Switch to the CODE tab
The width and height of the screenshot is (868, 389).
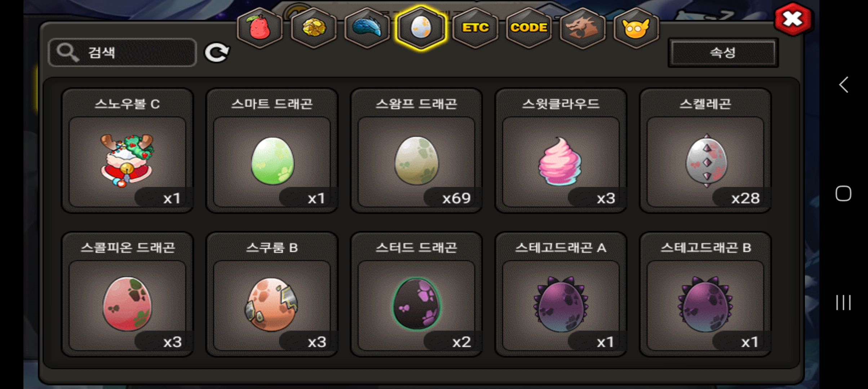pos(529,28)
